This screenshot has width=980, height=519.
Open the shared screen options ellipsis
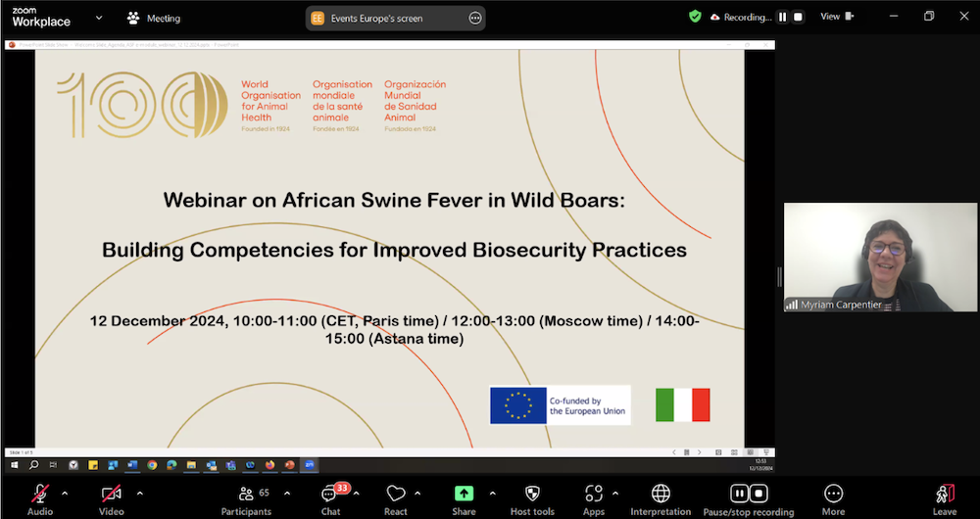coord(475,18)
